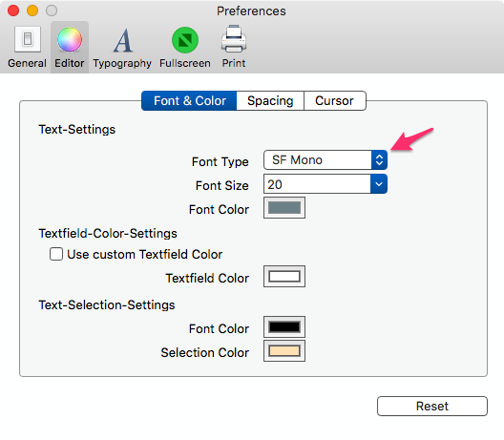Click the Font Type stepper arrows
This screenshot has height=440, width=504.
(x=379, y=159)
